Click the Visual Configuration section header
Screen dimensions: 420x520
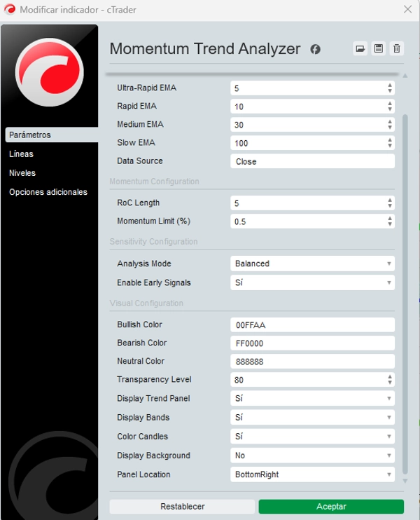click(x=146, y=303)
